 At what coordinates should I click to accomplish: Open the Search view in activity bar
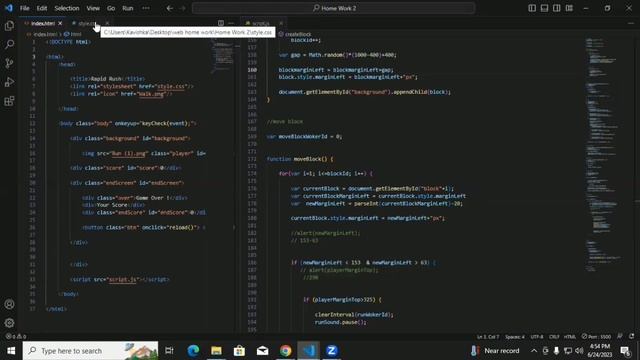tap(9, 44)
